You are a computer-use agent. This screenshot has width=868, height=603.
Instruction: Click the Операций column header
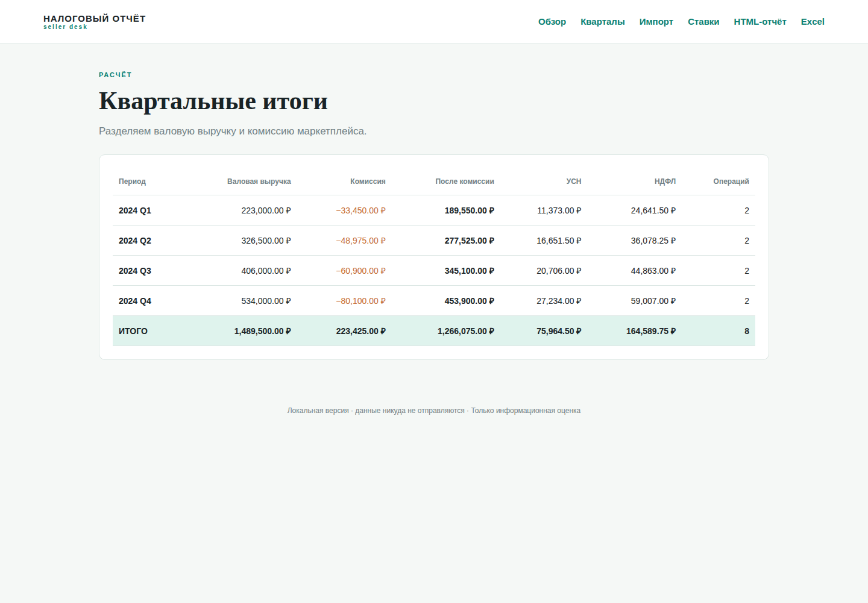pos(731,182)
